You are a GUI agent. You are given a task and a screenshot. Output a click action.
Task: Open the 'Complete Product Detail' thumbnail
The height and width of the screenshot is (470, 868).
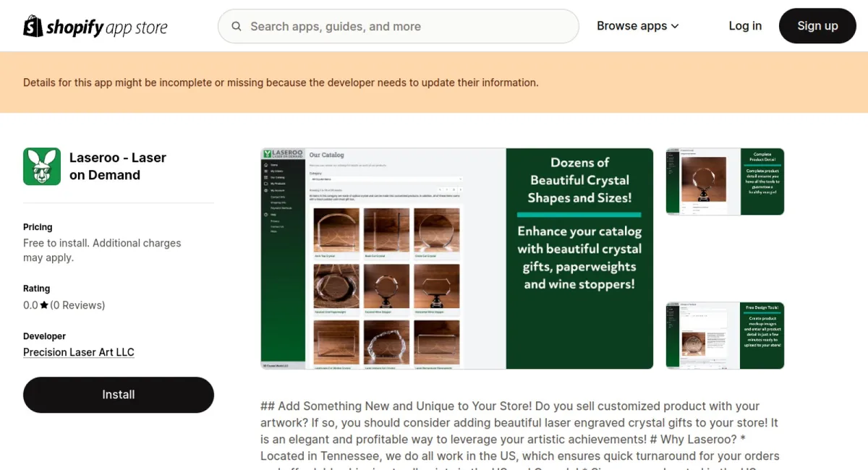tap(724, 181)
